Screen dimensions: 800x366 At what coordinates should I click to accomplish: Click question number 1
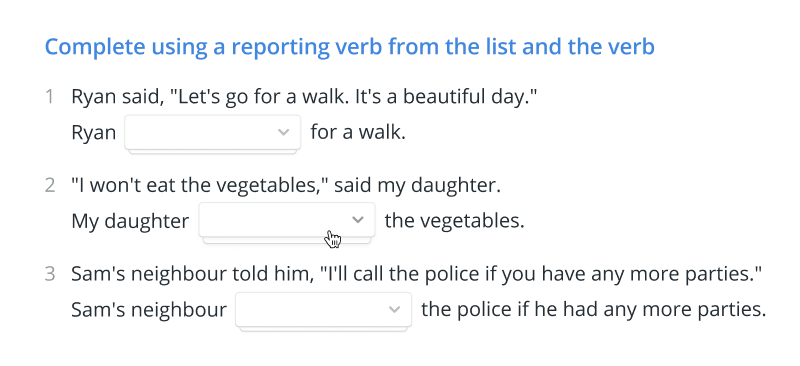(x=49, y=96)
